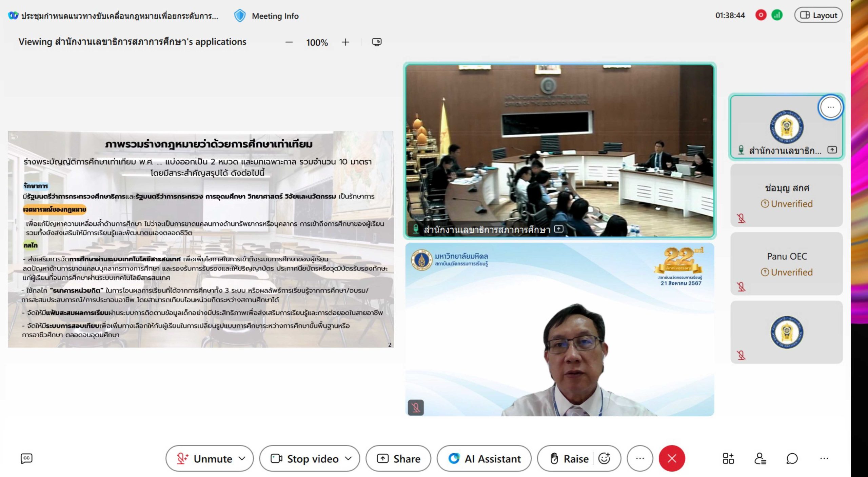Image resolution: width=868 pixels, height=477 pixels.
Task: Open emoji reactions smiley
Action: [x=604, y=458]
